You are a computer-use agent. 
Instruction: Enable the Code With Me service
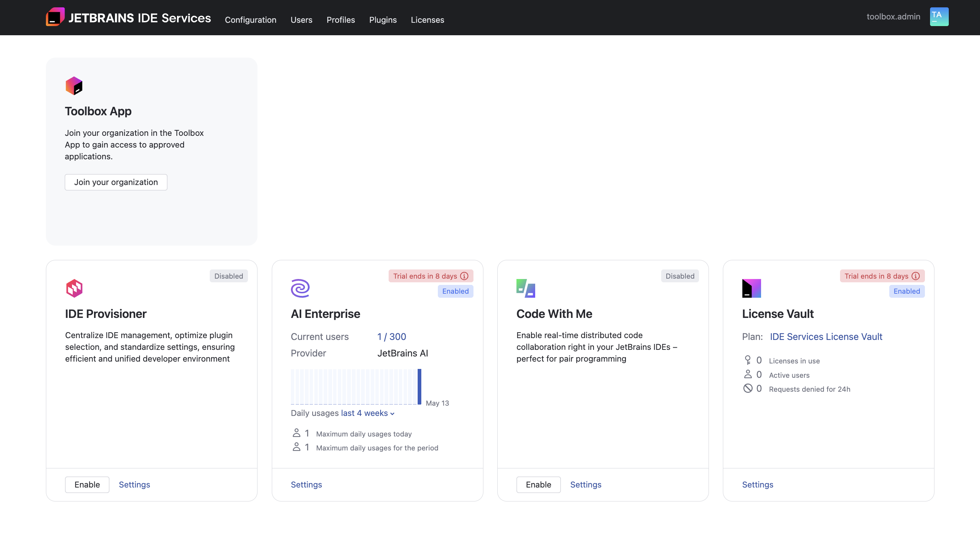pos(538,485)
